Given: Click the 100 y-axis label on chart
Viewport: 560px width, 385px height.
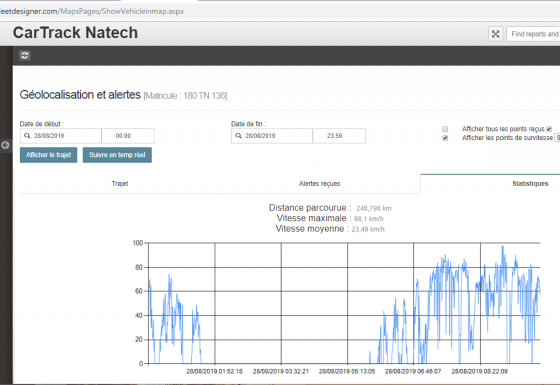Looking at the screenshot, I should [138, 243].
